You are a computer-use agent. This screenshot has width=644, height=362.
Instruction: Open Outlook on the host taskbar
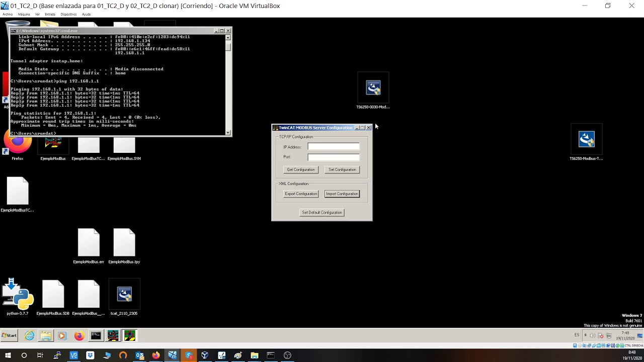click(139, 355)
